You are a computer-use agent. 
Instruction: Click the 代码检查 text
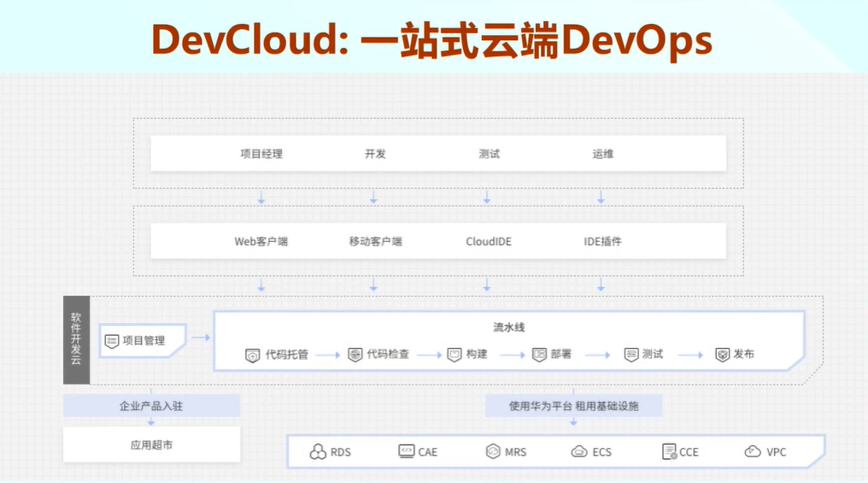click(388, 354)
